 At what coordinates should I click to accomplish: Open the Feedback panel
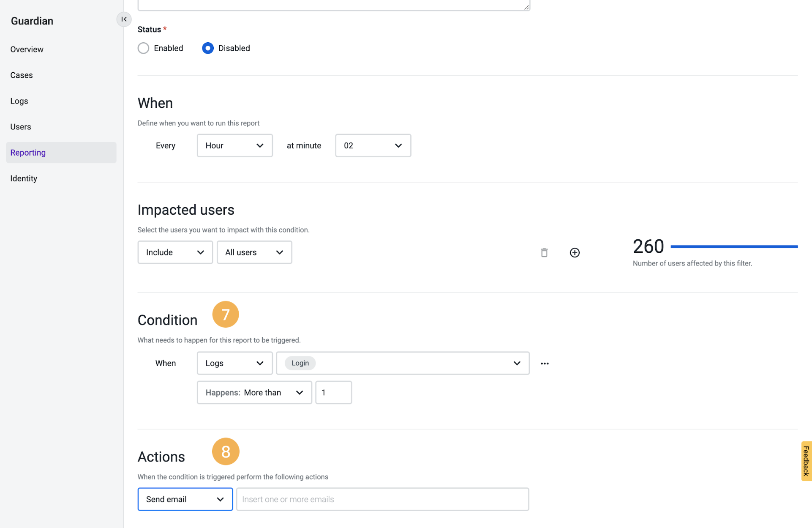click(x=806, y=461)
